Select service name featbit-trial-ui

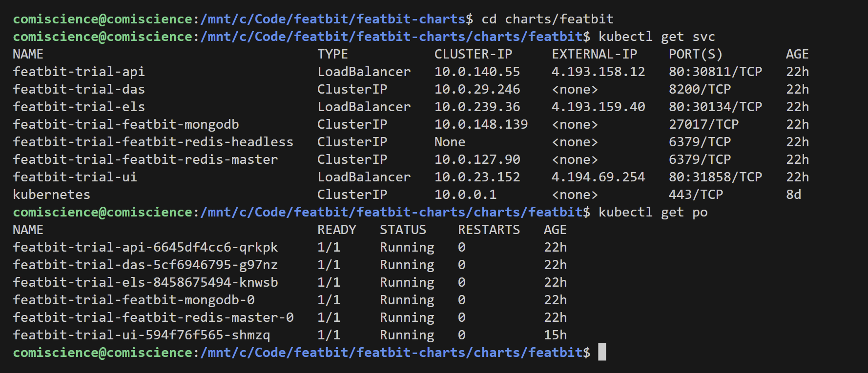point(75,177)
